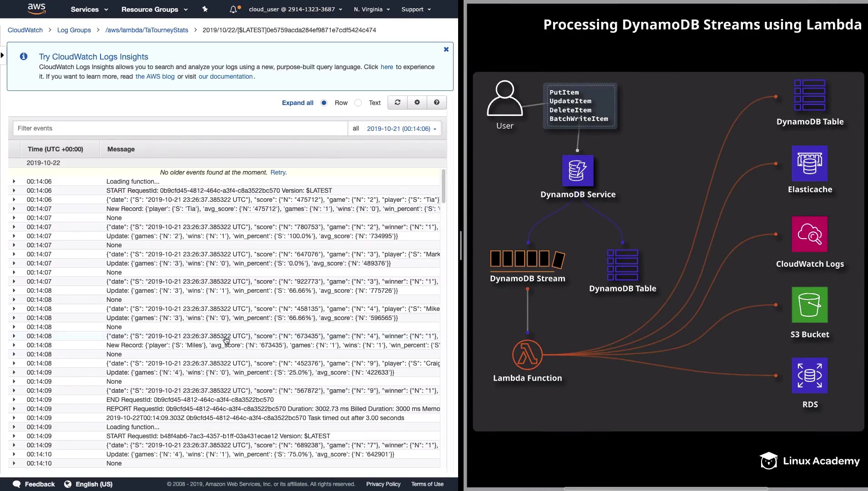Click into the Filter events field
The image size is (868, 491).
(180, 129)
